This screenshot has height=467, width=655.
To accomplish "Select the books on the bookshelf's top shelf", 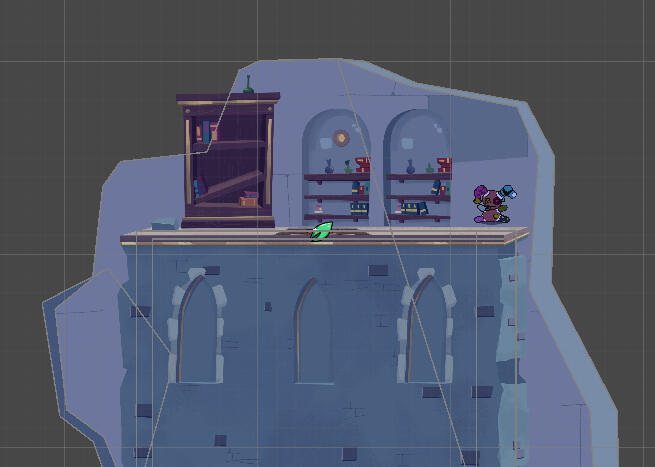I will coord(207,131).
